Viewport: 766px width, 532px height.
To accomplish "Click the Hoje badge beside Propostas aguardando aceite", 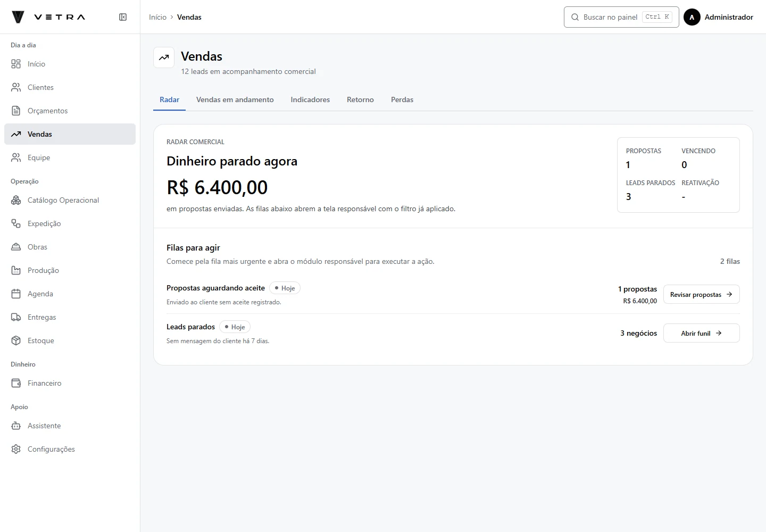I will click(285, 288).
